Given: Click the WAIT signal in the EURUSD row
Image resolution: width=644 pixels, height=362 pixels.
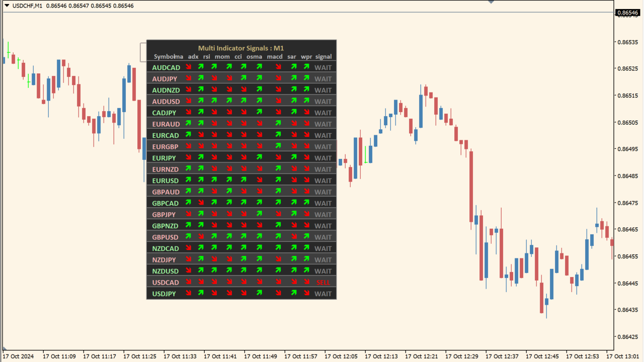Looking at the screenshot, I should (x=323, y=181).
